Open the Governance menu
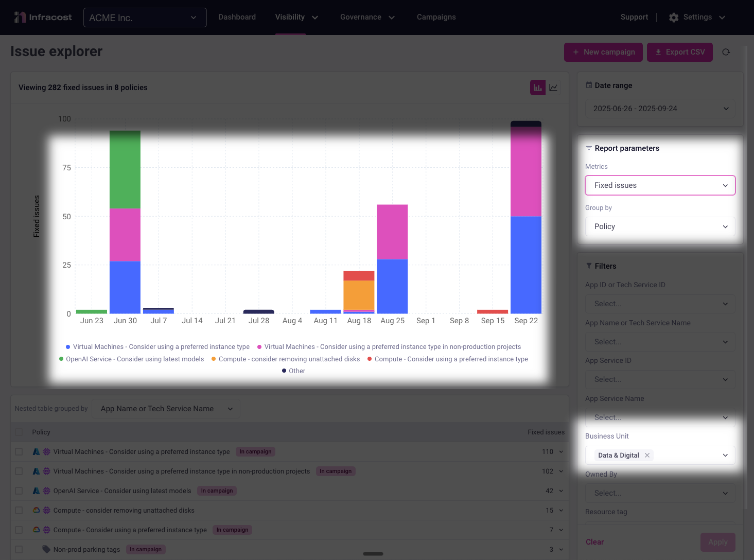The height and width of the screenshot is (560, 754). point(367,17)
